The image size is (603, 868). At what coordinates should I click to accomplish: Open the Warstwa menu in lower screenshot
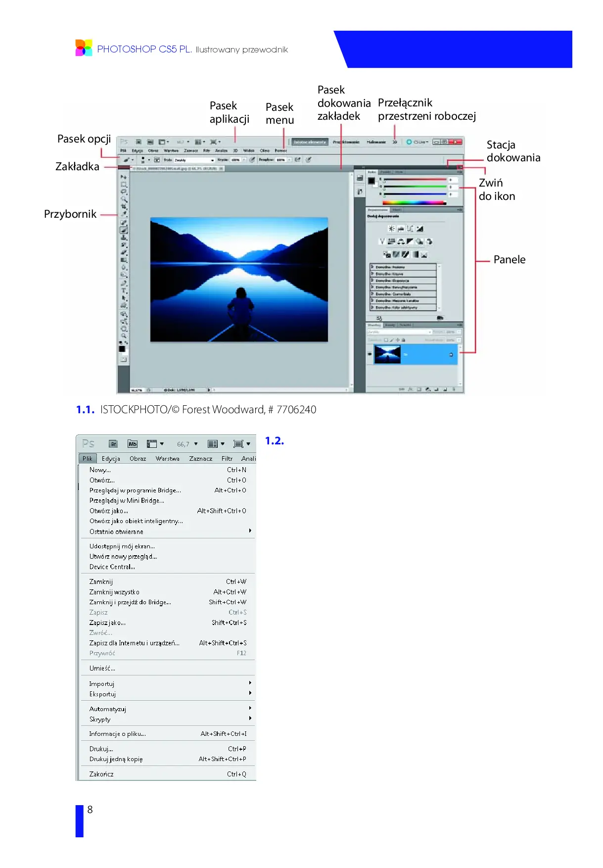coord(168,459)
